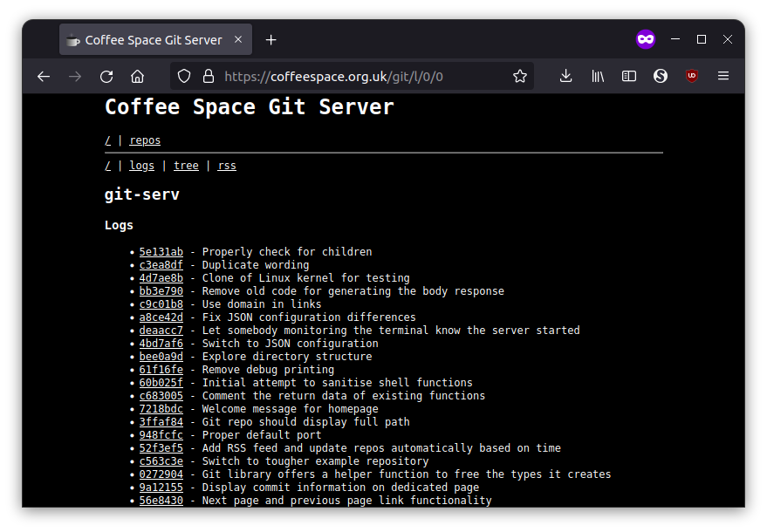Open commit c563c3e
Viewport: 767px width, 532px height.
161,461
